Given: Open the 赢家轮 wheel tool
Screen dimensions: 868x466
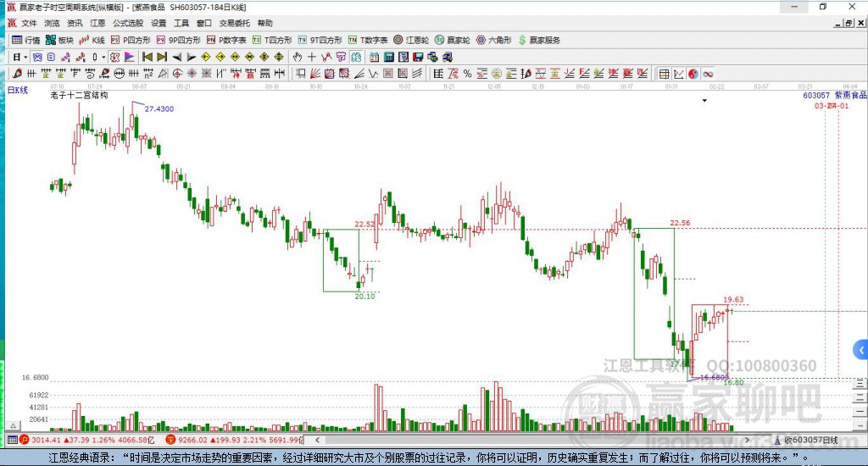Looking at the screenshot, I should (453, 40).
